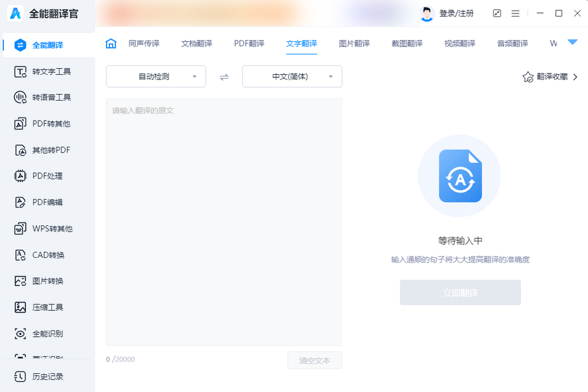Select the CAD转换 converter
This screenshot has height=392, width=588.
[47, 254]
